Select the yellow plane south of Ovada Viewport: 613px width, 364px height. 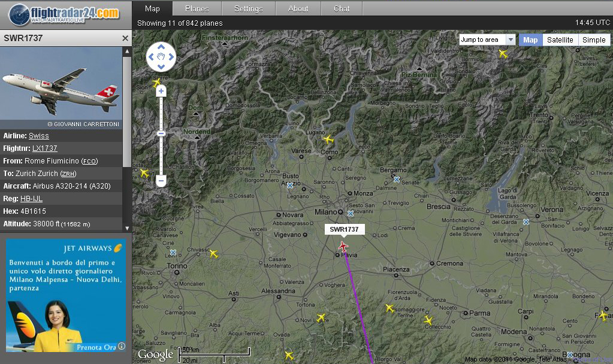(x=288, y=355)
